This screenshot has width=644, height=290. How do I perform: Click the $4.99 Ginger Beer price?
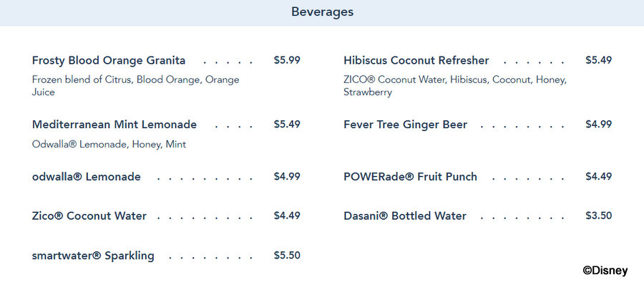click(x=599, y=124)
